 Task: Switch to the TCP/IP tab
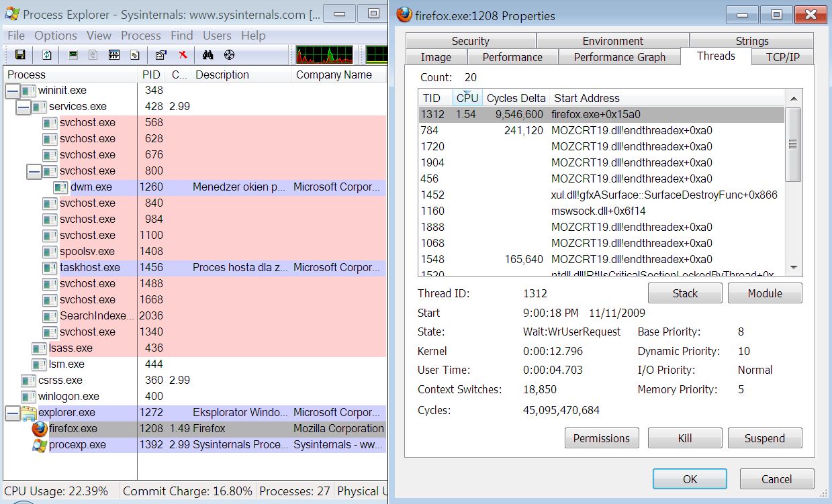point(783,57)
